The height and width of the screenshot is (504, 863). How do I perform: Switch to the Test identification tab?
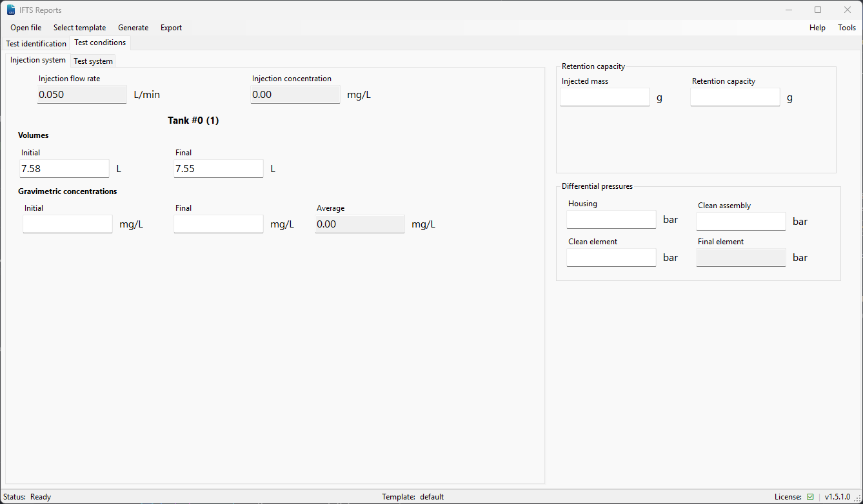pyautogui.click(x=36, y=44)
